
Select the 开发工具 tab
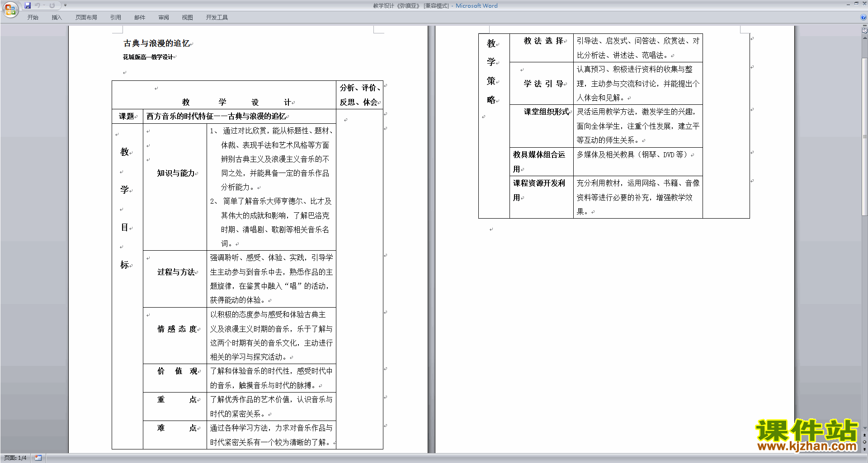pyautogui.click(x=217, y=18)
